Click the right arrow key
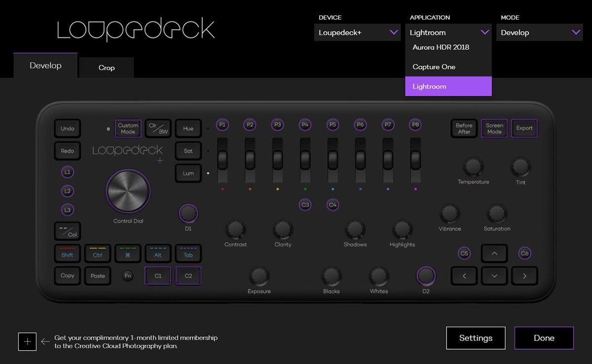The image size is (592, 364). pyautogui.click(x=524, y=276)
